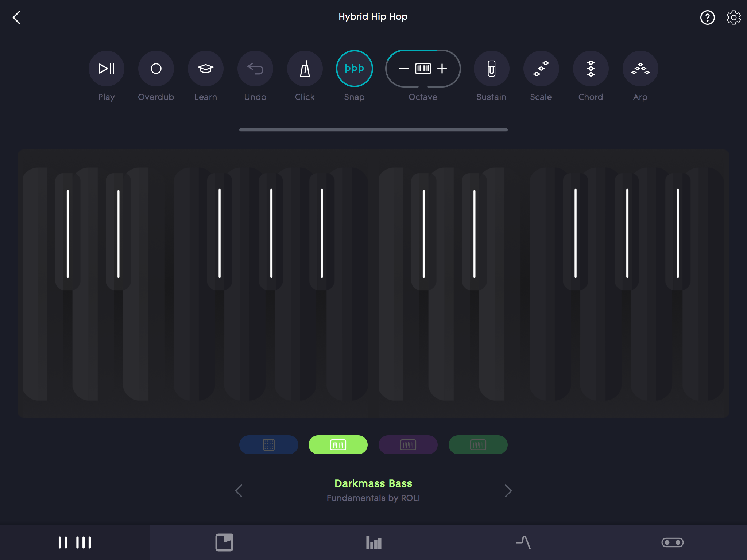The height and width of the screenshot is (560, 747).
Task: Enable the Click metronome
Action: (x=305, y=69)
